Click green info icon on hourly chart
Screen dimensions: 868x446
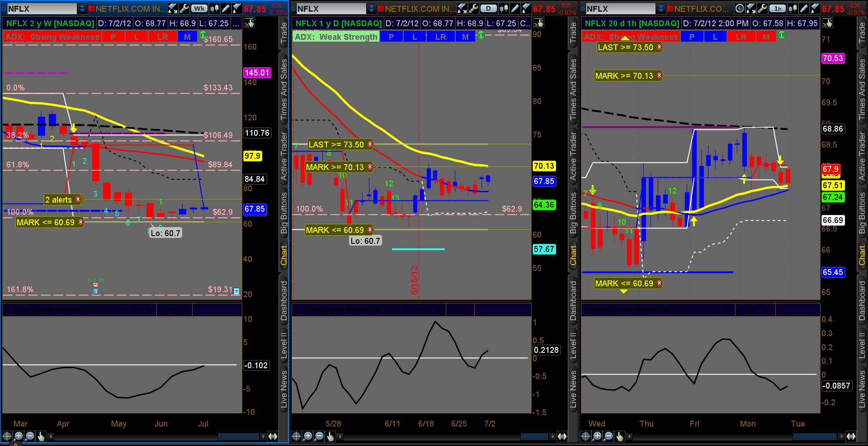(x=782, y=35)
